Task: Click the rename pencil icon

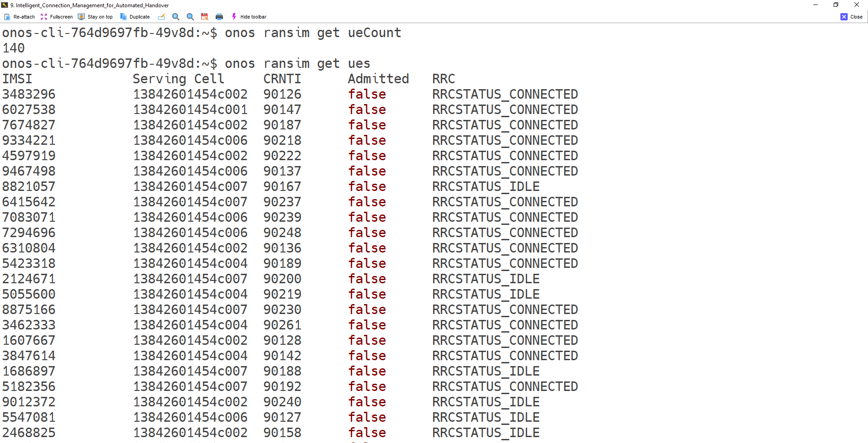Action: pos(161,17)
